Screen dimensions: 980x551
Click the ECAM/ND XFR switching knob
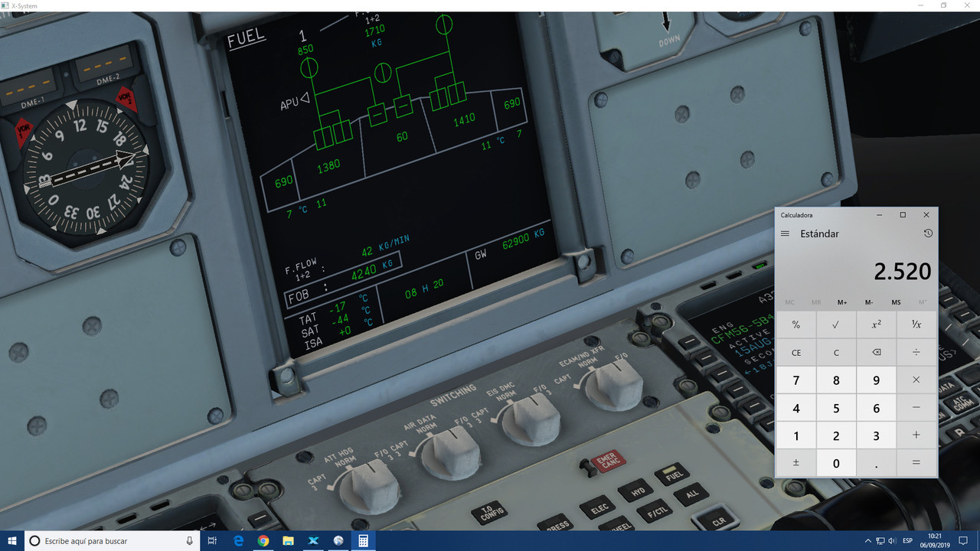(x=613, y=385)
